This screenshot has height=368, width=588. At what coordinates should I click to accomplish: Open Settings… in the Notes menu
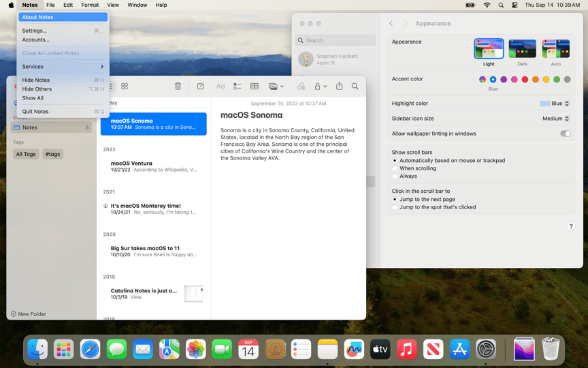(63, 31)
